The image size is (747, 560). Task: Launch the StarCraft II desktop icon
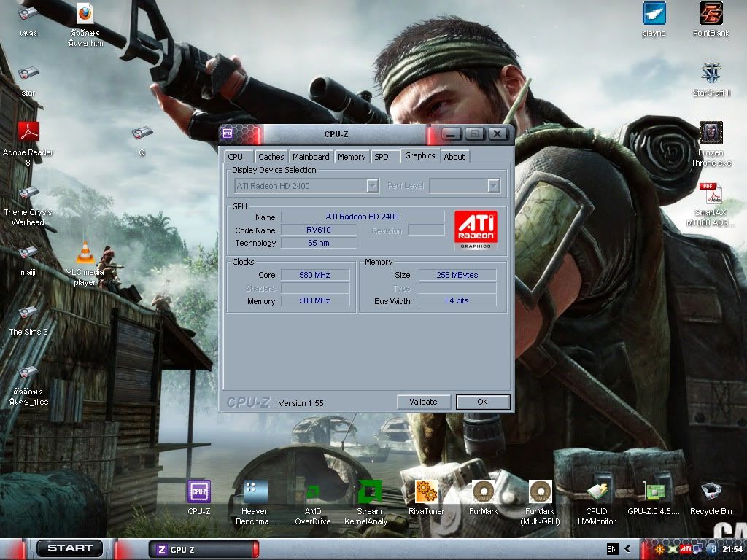pyautogui.click(x=711, y=74)
